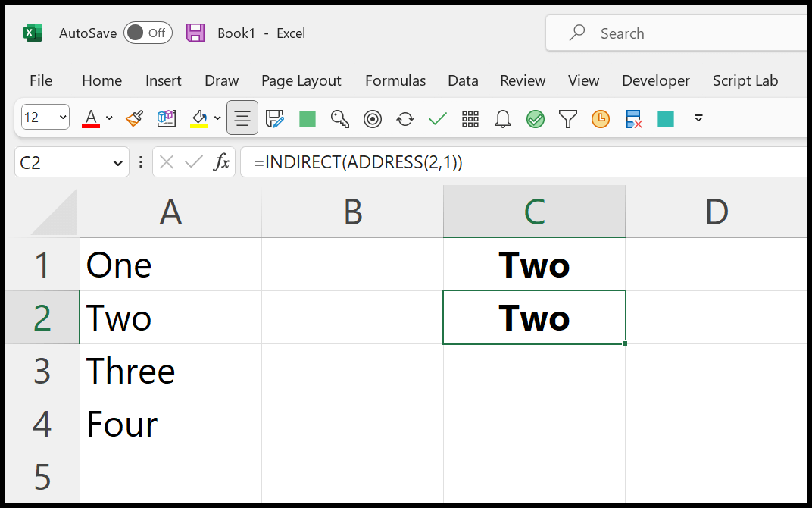The image size is (812, 508).
Task: Click the Insert Function fx icon
Action: click(x=221, y=162)
